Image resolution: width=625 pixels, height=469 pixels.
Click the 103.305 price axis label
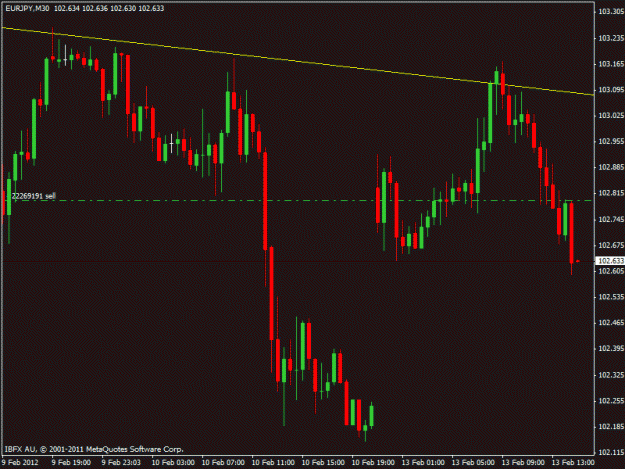(611, 12)
